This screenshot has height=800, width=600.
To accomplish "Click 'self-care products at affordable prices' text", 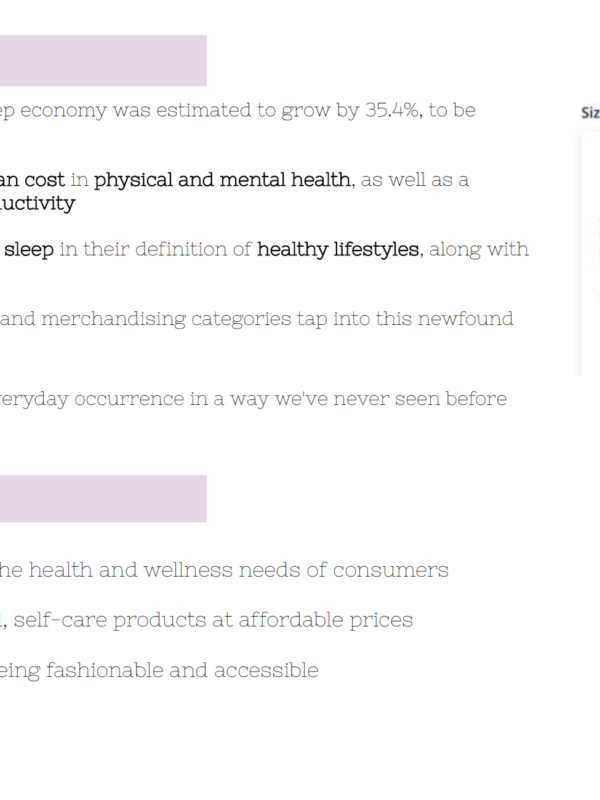I will coord(213,620).
